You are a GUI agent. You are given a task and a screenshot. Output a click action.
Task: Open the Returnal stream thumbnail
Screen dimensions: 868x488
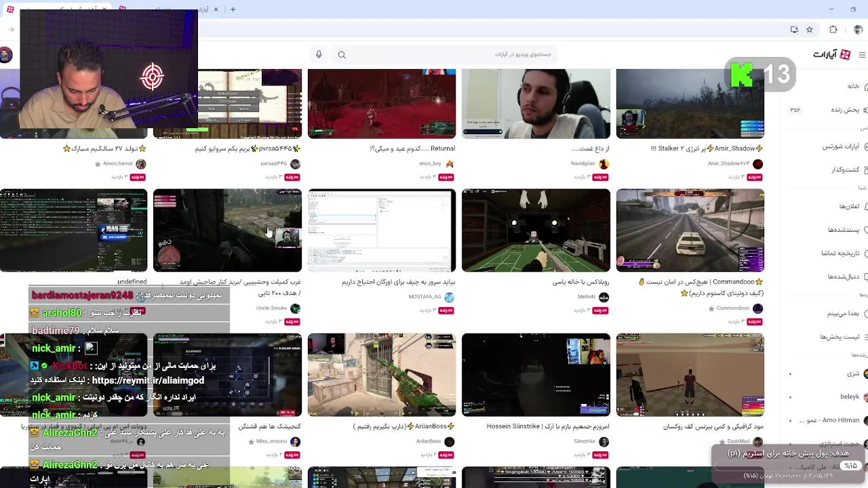[x=382, y=103]
